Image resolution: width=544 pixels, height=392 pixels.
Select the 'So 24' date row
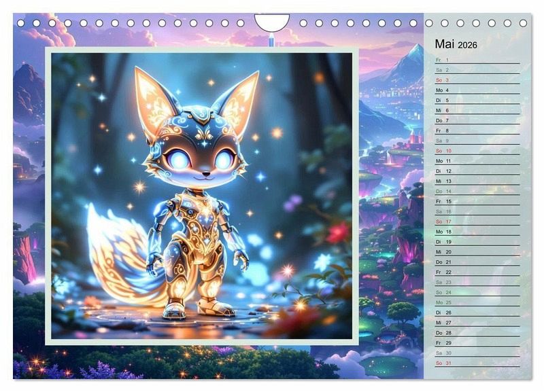point(477,293)
